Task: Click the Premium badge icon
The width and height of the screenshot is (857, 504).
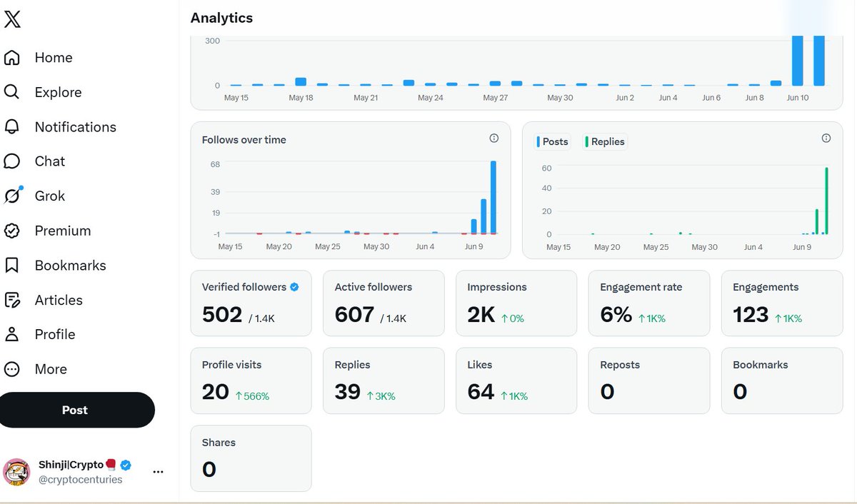Action: pos(12,231)
